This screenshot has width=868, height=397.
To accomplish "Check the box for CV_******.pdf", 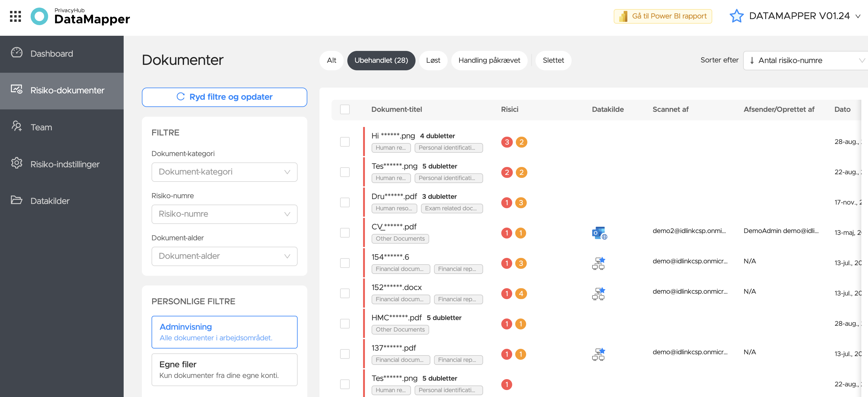I will tap(345, 233).
